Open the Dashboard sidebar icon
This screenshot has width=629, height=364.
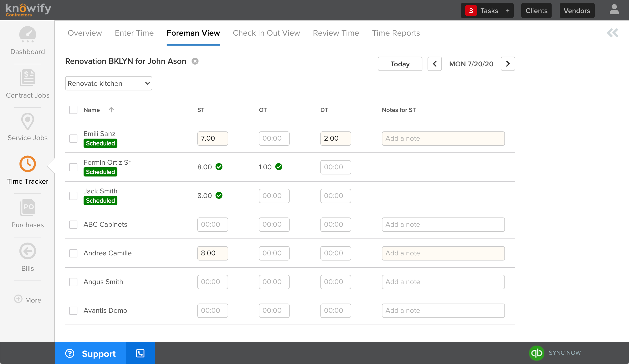[x=28, y=35]
